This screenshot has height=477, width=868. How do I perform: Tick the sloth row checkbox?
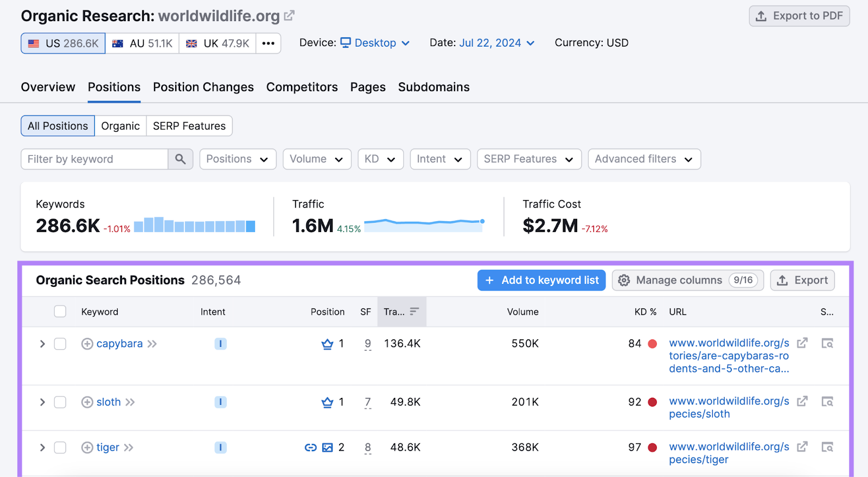click(60, 402)
